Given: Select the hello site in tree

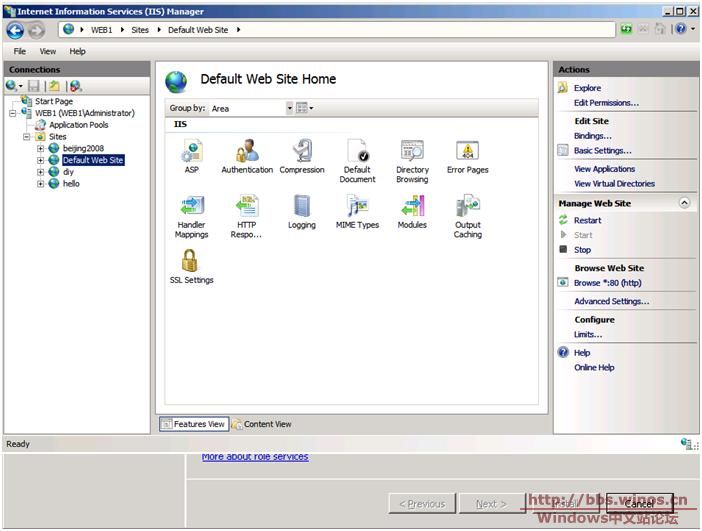Looking at the screenshot, I should [71, 184].
